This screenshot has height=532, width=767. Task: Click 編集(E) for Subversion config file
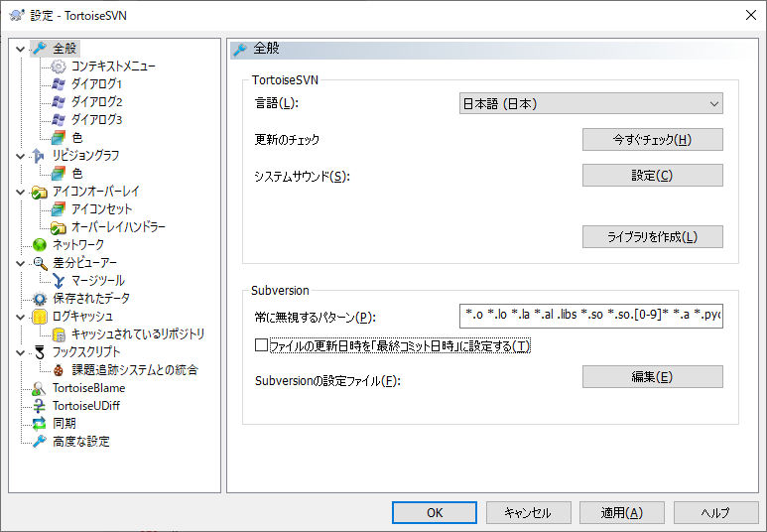point(653,377)
